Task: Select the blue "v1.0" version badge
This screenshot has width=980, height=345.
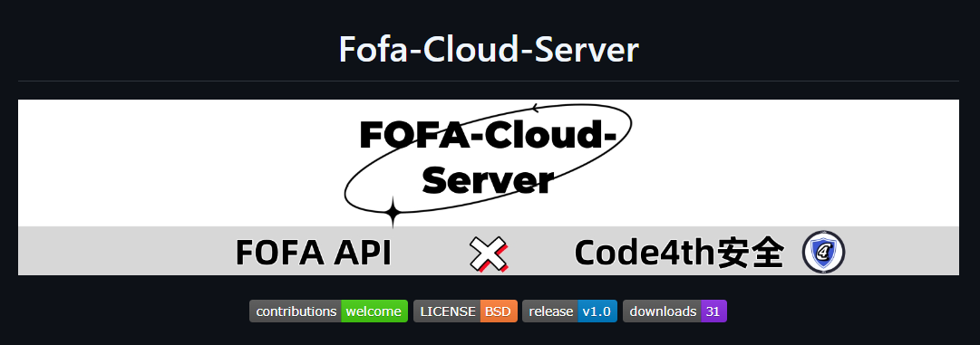Action: click(597, 311)
